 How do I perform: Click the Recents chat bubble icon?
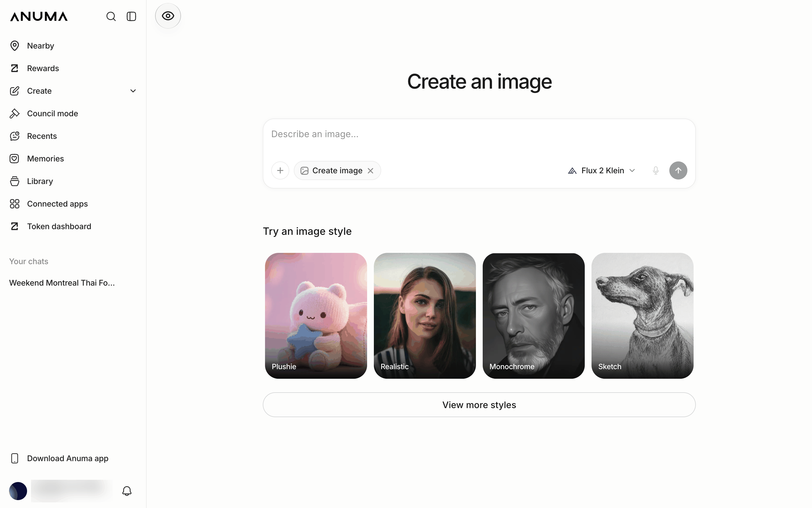click(14, 136)
